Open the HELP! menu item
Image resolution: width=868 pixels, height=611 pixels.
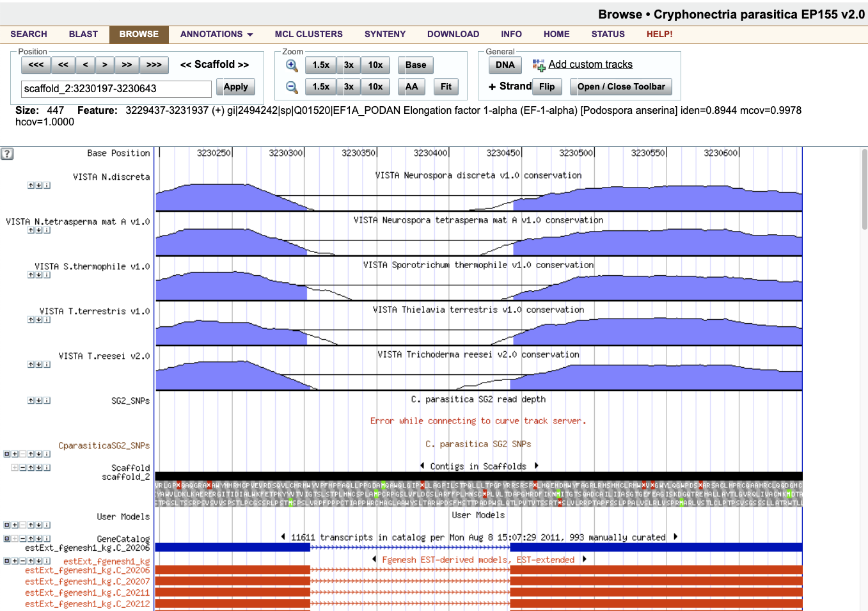659,35
